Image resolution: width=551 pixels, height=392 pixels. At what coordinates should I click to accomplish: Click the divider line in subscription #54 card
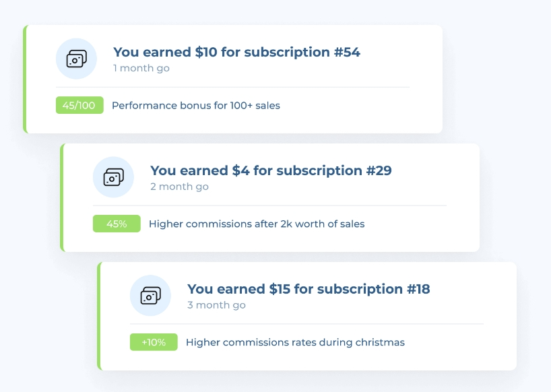coord(232,87)
